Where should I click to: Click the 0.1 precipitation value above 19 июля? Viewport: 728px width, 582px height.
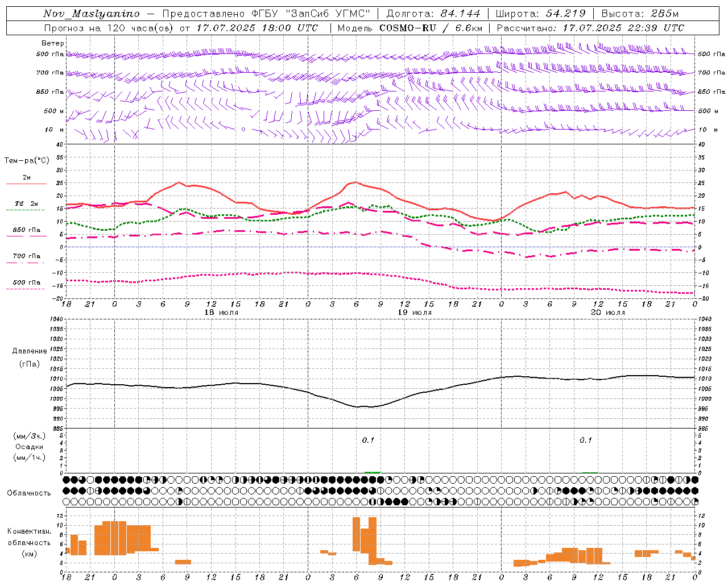pyautogui.click(x=368, y=440)
